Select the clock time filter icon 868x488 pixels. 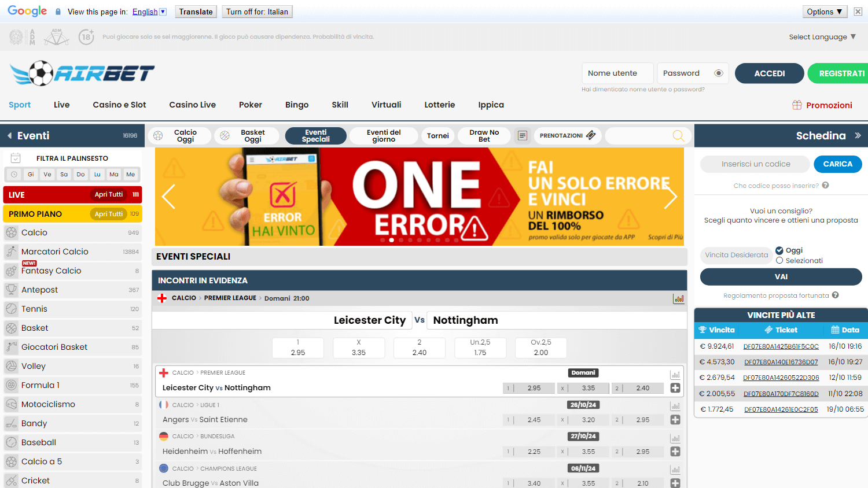pos(14,174)
